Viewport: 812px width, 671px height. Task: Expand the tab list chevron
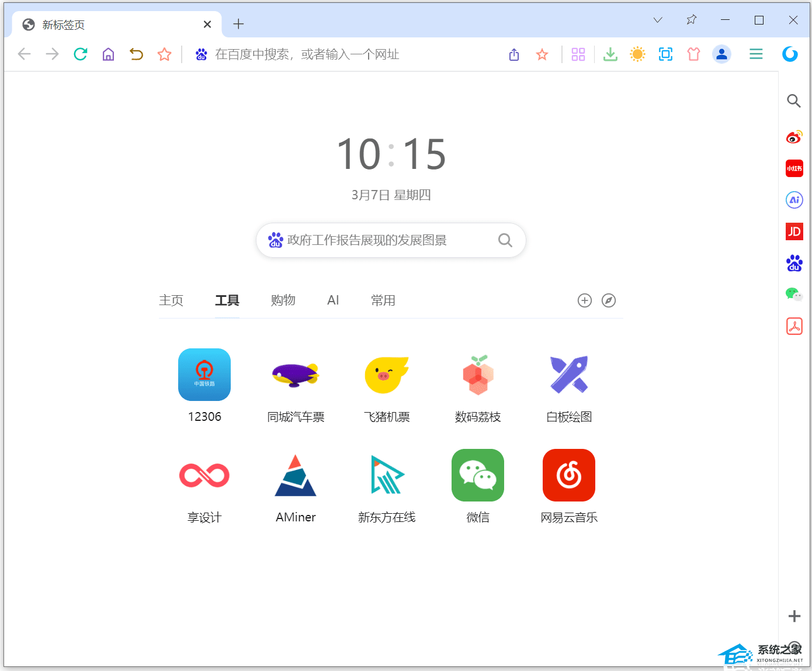coord(658,20)
